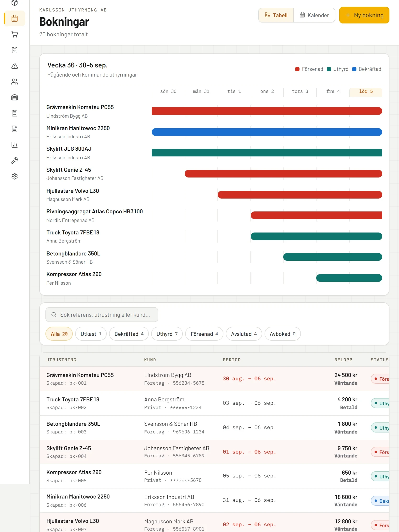Filter by Avbokad status chip
Viewport: 399px width, 532px height.
tap(283, 334)
